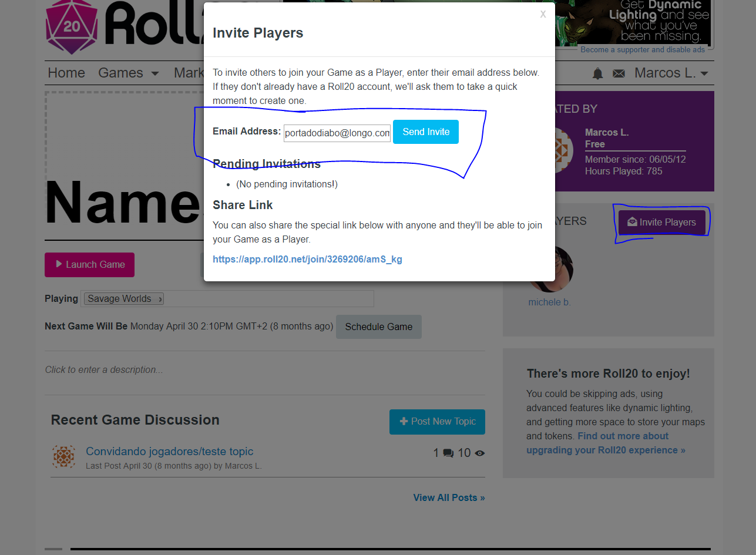Click the 'Share Link' heading
The width and height of the screenshot is (756, 555).
tap(243, 205)
